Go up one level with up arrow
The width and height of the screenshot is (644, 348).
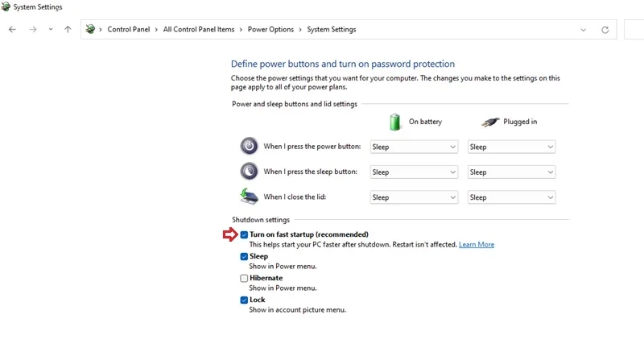(x=68, y=30)
